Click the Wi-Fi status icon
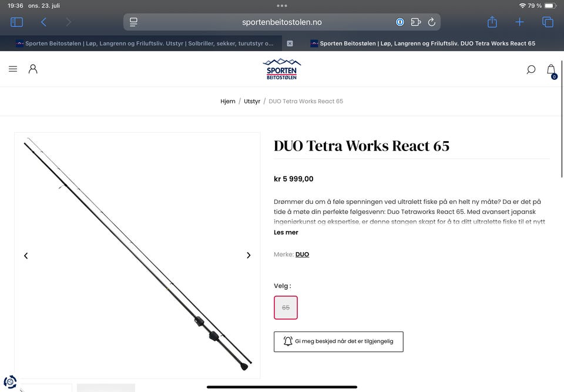The image size is (564, 392). [x=522, y=6]
